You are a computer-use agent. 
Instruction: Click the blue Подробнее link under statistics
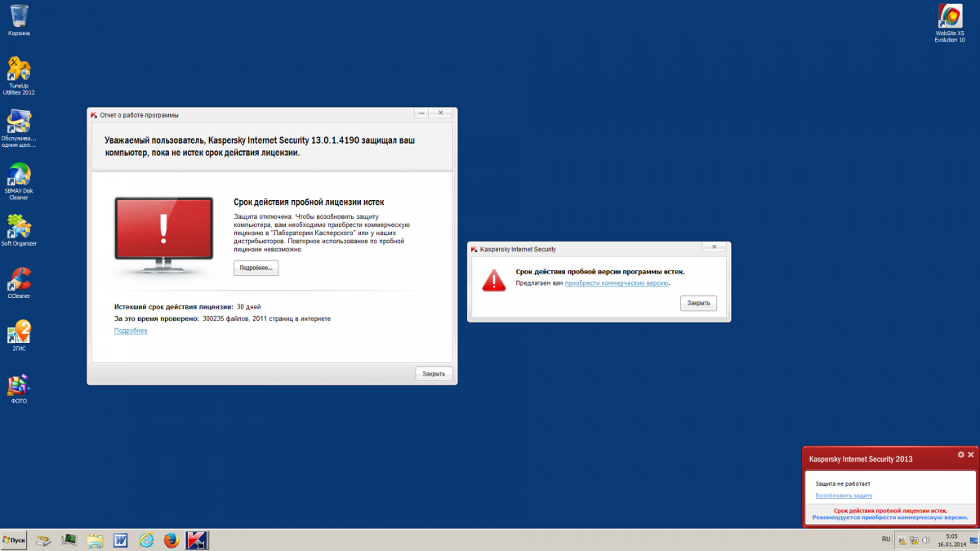tap(131, 331)
